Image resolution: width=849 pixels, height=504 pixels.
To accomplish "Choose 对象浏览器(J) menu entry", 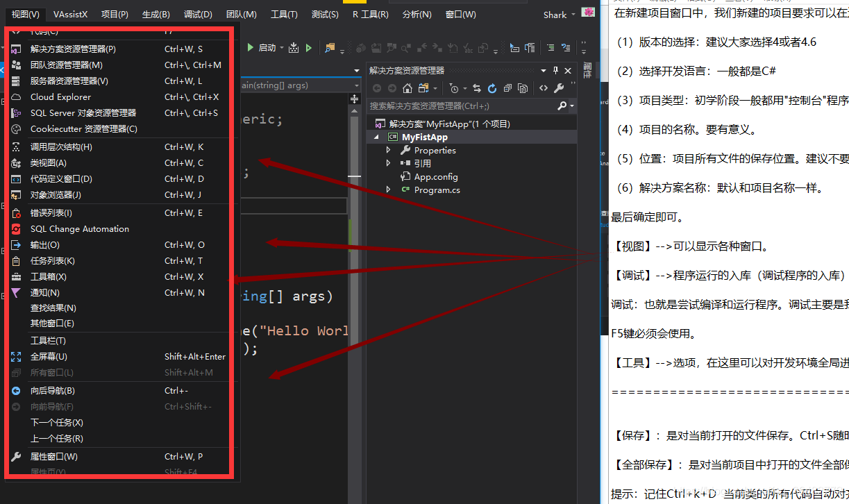I will point(123,195).
